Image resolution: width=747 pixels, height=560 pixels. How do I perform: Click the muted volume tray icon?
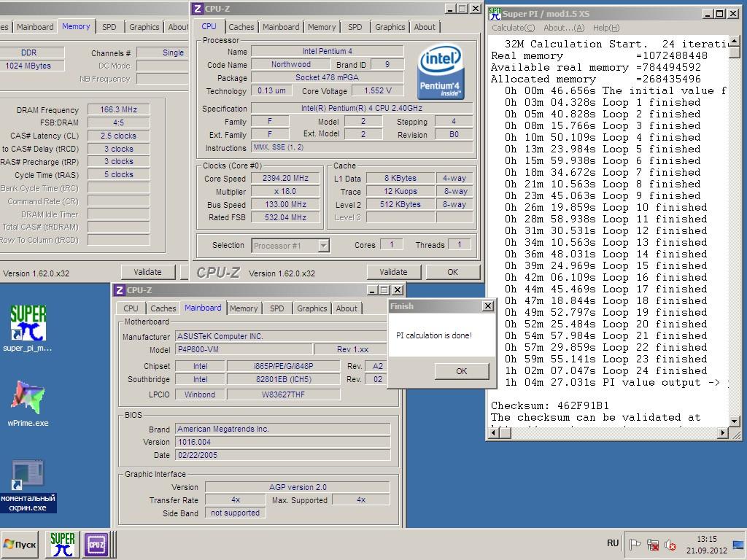[670, 544]
